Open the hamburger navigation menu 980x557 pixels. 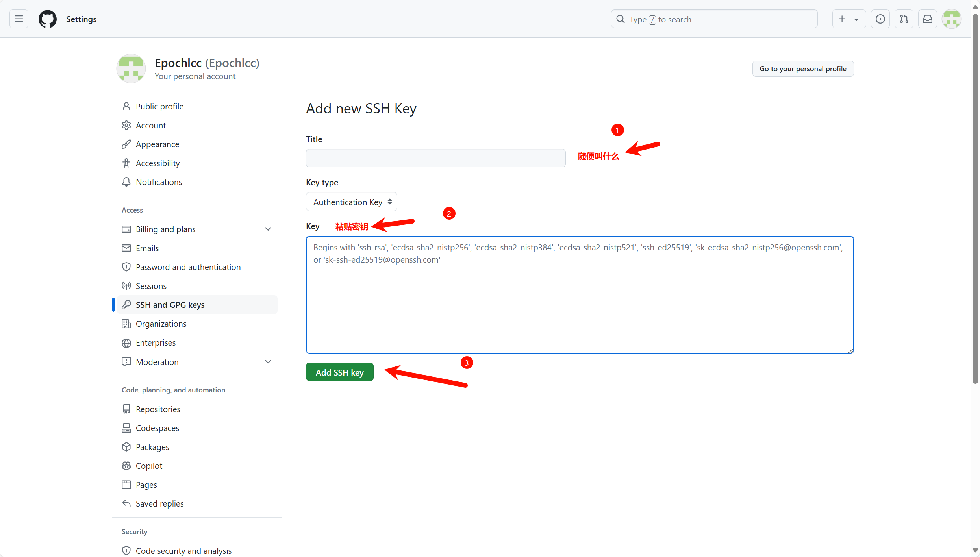click(x=19, y=19)
